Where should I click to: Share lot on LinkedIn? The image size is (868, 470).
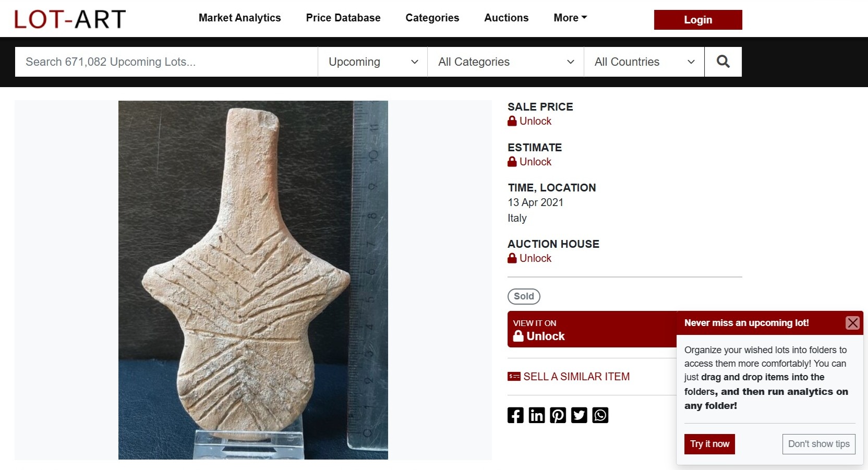pos(537,415)
